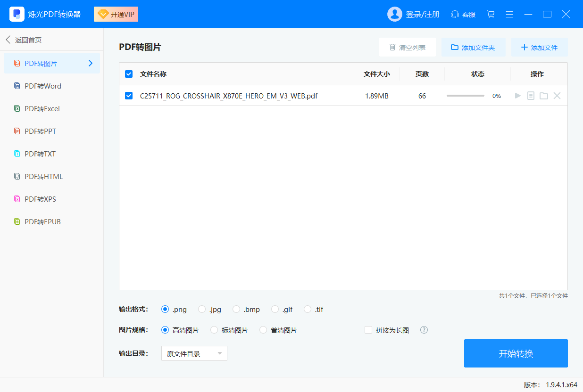Open the shopping cart icon
Image resolution: width=583 pixels, height=392 pixels.
pyautogui.click(x=491, y=14)
